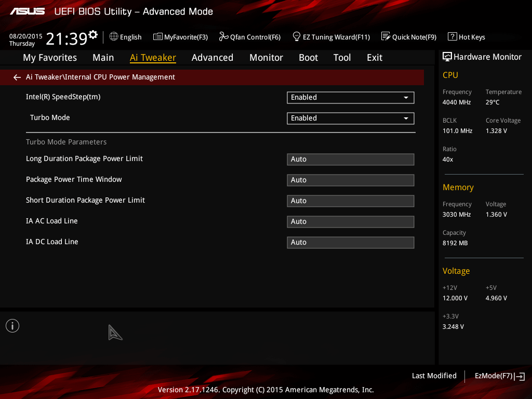Switch to EzMode(F7)
This screenshot has width=532, height=399.
(500, 376)
